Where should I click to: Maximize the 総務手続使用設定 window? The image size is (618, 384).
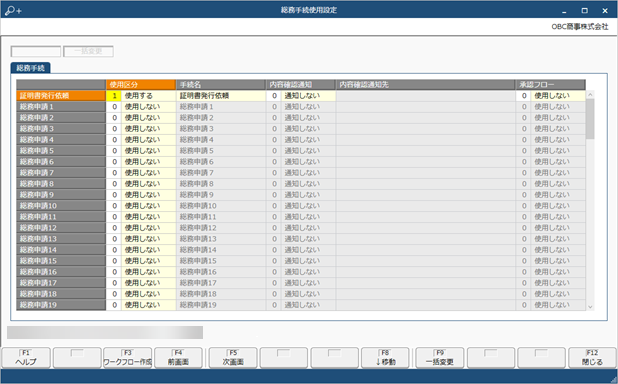(x=584, y=11)
